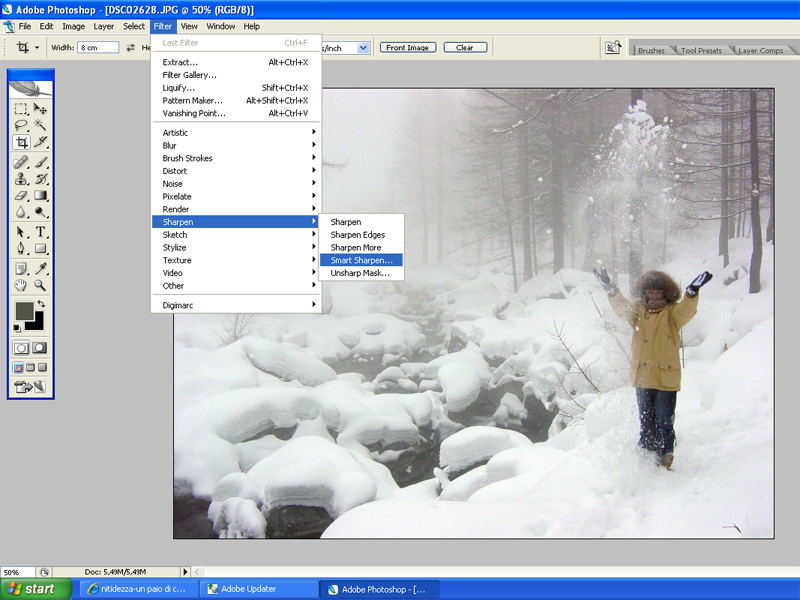Screen dimensions: 800x600
Task: Switch to Quick Mask mode
Action: 40,347
